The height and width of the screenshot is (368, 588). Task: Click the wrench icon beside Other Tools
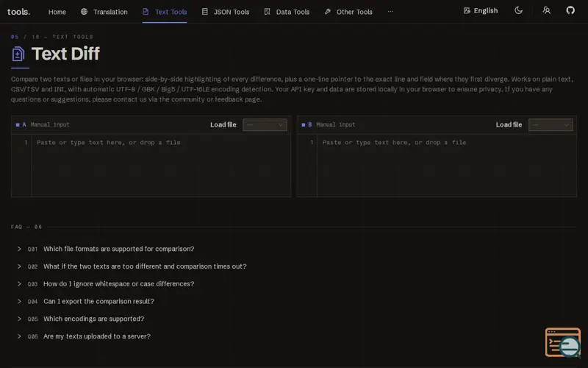click(328, 12)
